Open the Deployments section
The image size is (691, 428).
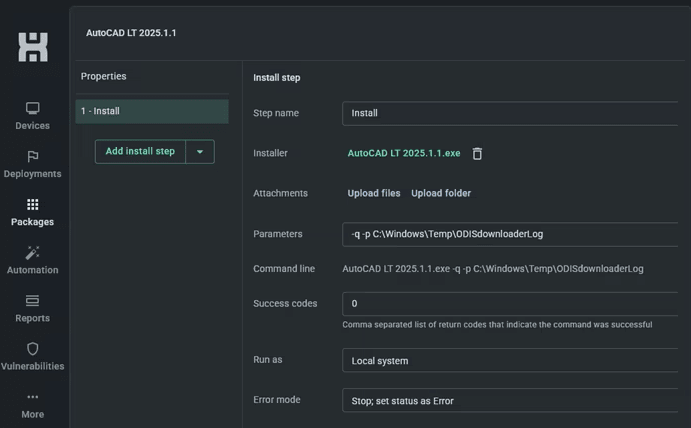click(x=33, y=164)
